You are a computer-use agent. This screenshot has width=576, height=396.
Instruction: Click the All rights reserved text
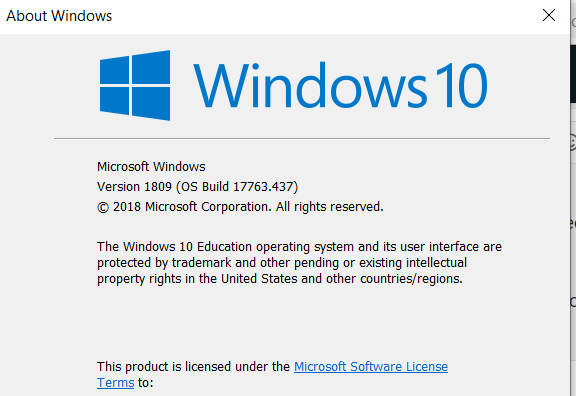click(330, 207)
